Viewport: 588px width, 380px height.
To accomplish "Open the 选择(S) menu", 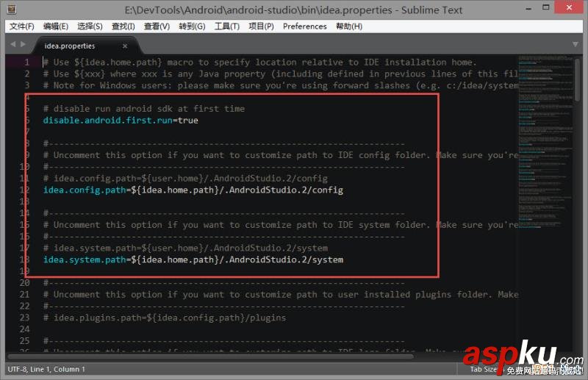I will [x=90, y=26].
